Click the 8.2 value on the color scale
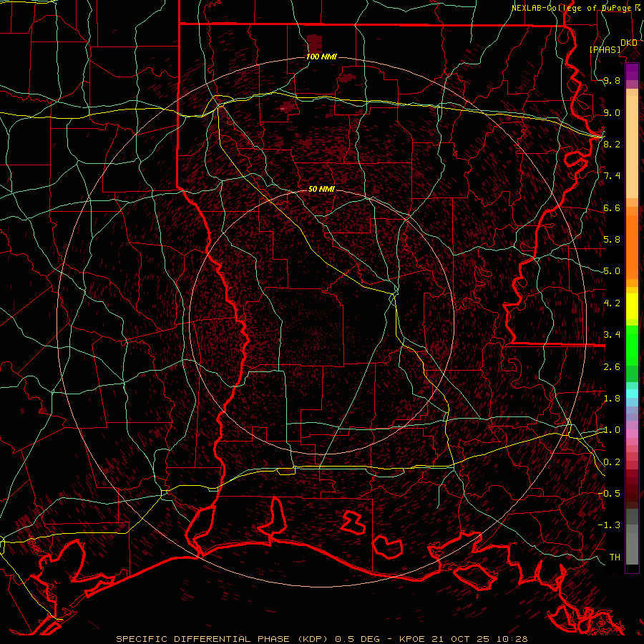This screenshot has width=644, height=644. 612,144
